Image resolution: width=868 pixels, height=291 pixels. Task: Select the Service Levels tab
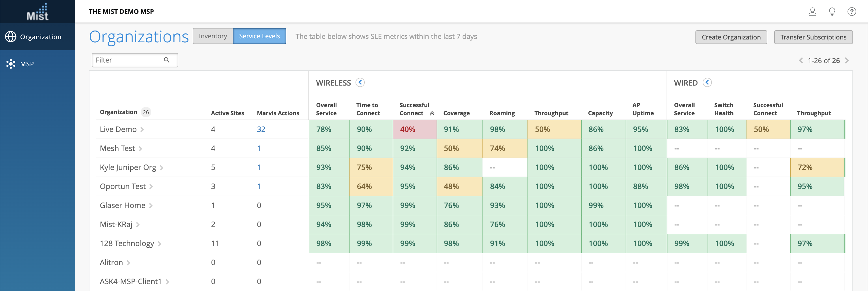259,36
